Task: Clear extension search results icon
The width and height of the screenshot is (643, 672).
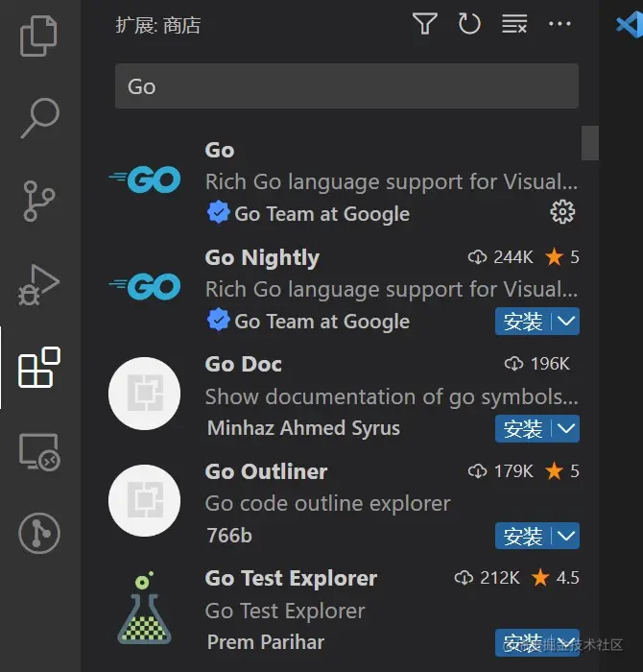Action: click(x=514, y=24)
